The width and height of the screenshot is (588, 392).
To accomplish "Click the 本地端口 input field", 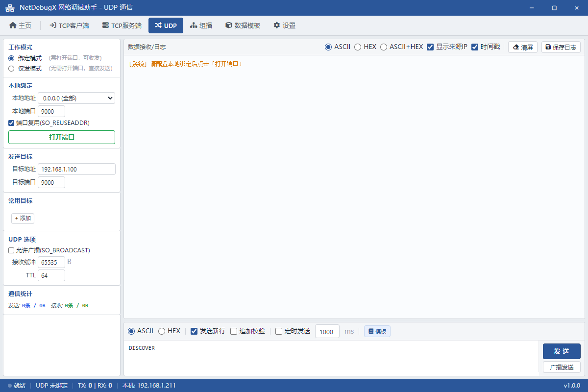I will pos(51,111).
